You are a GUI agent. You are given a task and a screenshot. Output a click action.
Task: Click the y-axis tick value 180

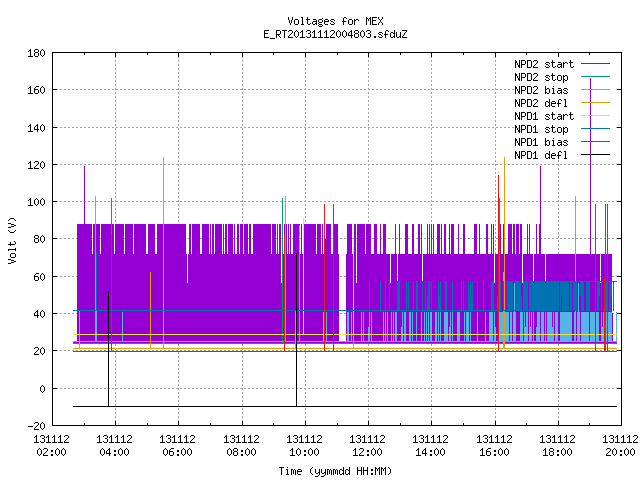[36, 53]
